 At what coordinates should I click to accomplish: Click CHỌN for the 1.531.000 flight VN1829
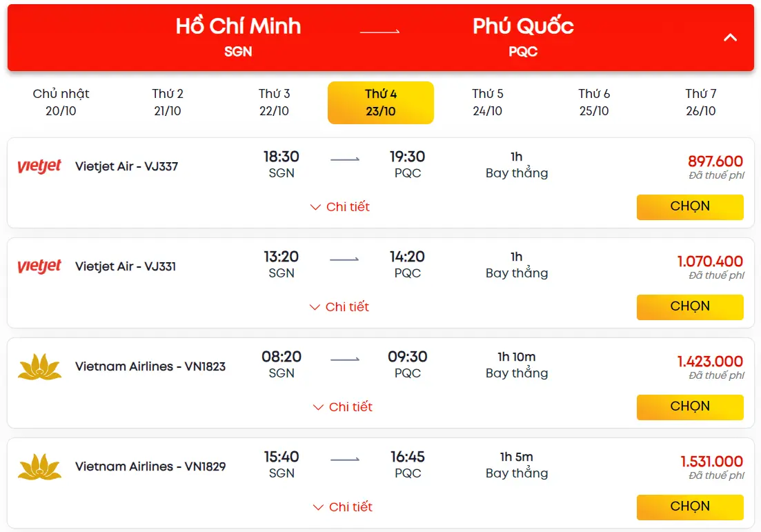coord(690,506)
